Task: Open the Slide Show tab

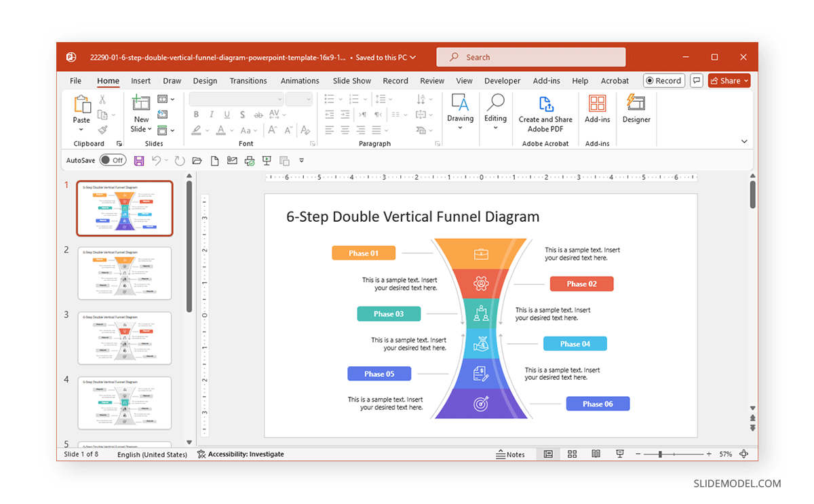Action: 352,81
